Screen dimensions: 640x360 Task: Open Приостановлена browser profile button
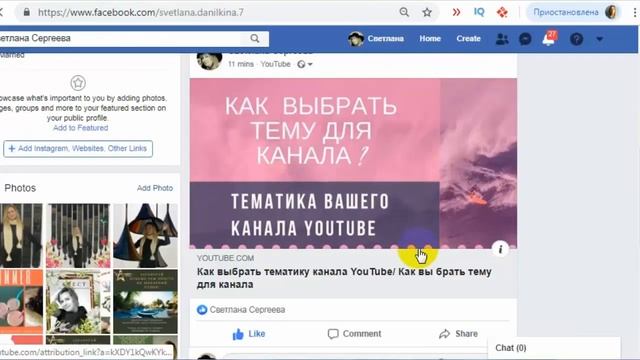pos(573,12)
